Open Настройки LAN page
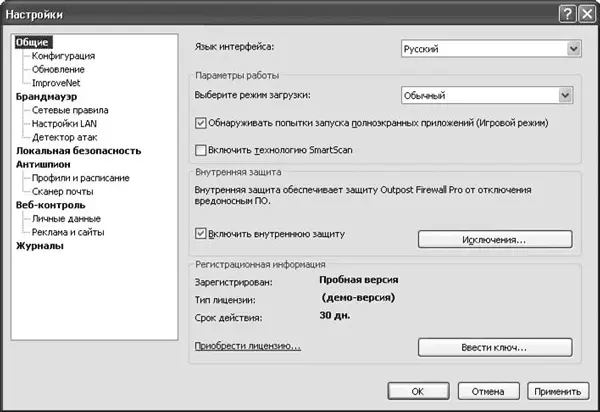Image resolution: width=600 pixels, height=412 pixels. (64, 124)
